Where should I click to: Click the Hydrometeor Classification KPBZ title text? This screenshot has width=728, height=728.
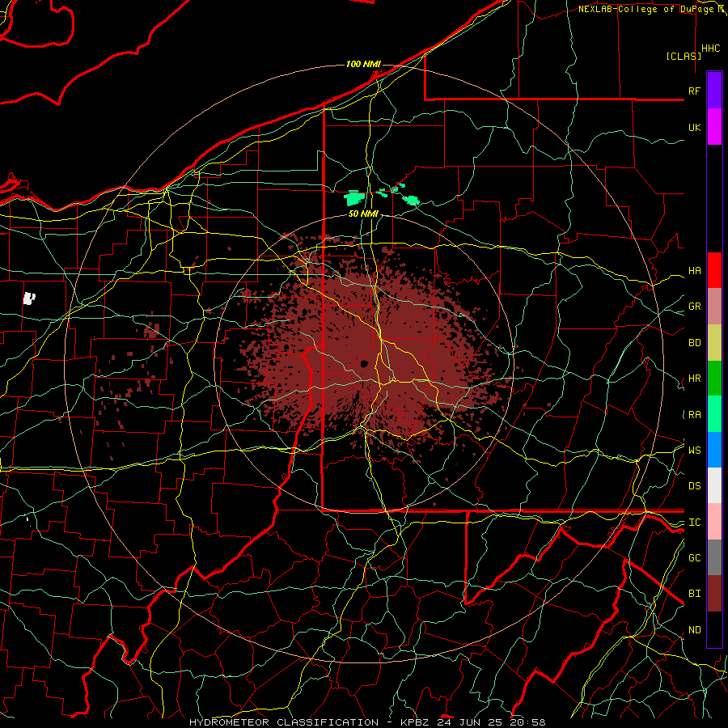coord(367,722)
